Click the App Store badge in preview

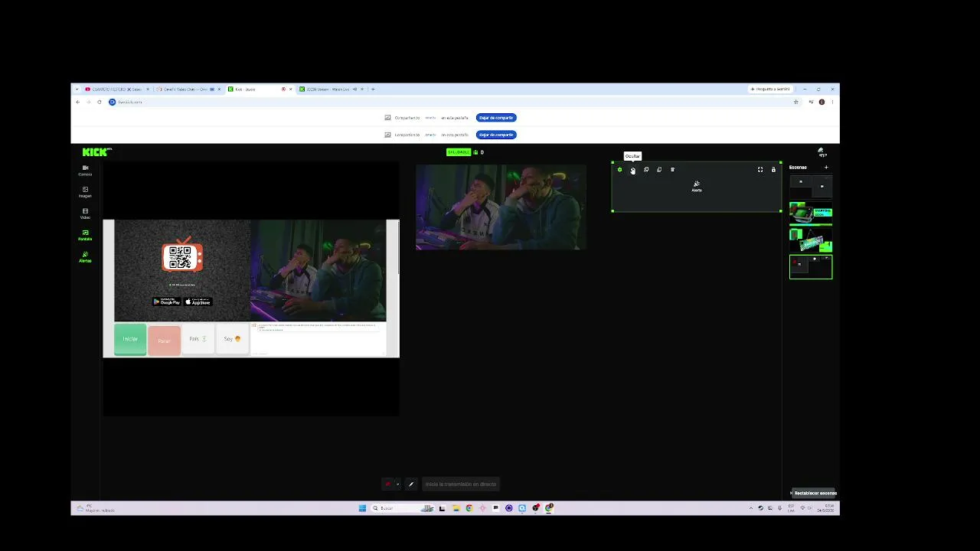coord(198,302)
